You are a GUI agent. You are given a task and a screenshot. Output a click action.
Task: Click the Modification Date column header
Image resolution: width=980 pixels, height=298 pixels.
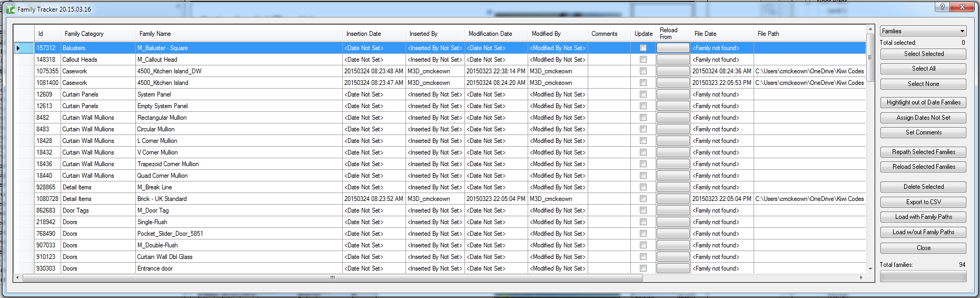pos(490,34)
